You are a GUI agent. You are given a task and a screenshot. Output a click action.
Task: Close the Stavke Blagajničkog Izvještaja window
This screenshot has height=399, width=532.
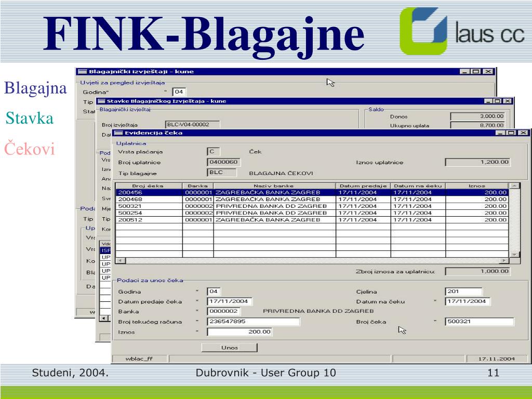507,101
